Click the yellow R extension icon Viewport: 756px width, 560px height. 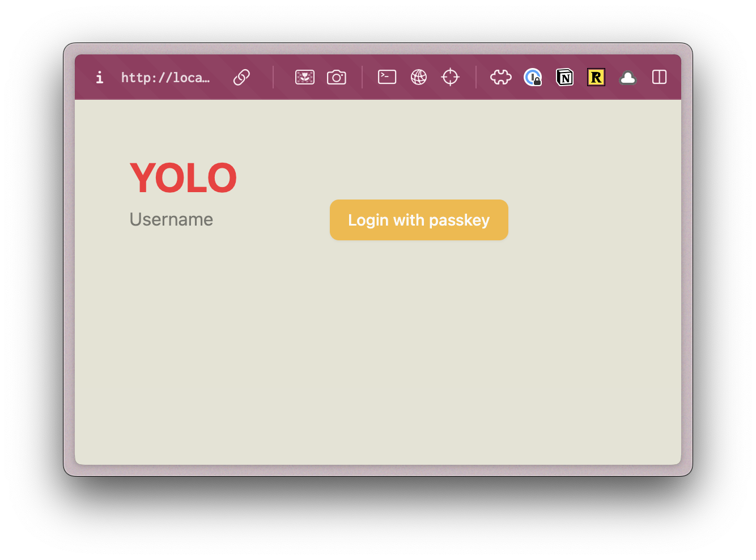596,77
